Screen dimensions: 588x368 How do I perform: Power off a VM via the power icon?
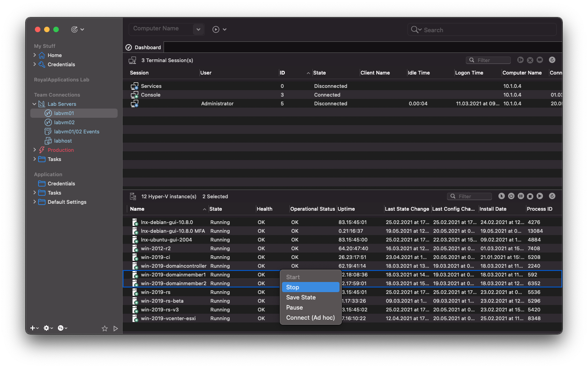[x=511, y=195]
